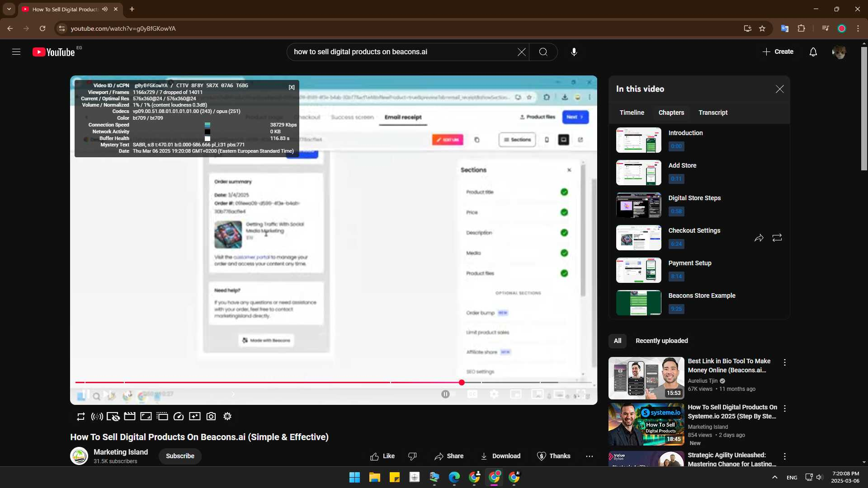Toggle the hide-screen eye icon under video
Image resolution: width=868 pixels, height=488 pixels.
click(113, 417)
